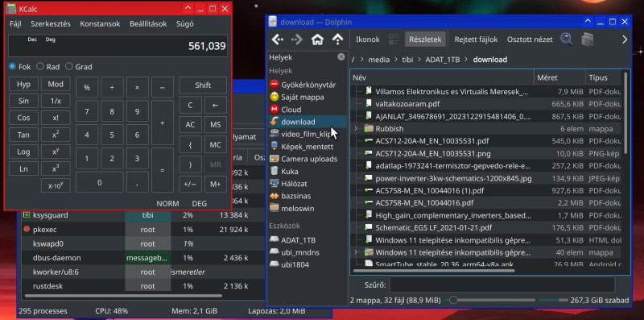Open the Szerkesztés menu
Image resolution: width=644 pixels, height=320 pixels.
[x=51, y=24]
